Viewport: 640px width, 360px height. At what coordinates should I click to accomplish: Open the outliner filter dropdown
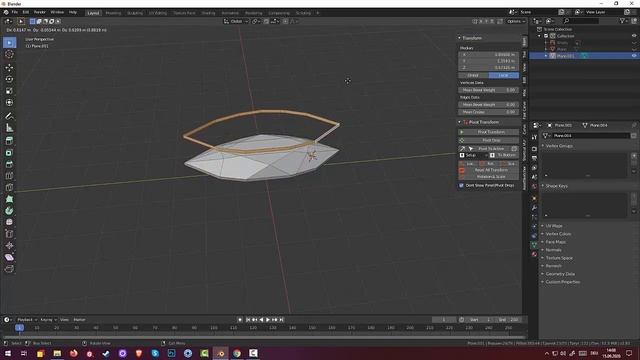[624, 21]
